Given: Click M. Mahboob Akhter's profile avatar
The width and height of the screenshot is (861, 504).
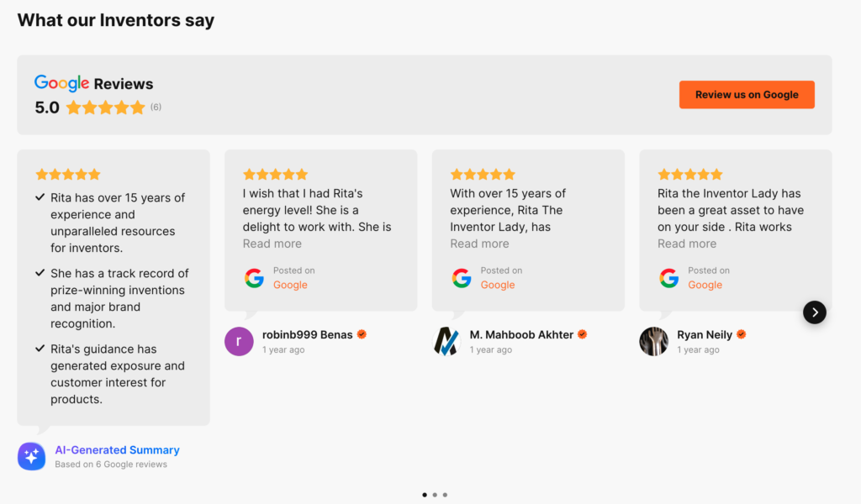Looking at the screenshot, I should [446, 342].
